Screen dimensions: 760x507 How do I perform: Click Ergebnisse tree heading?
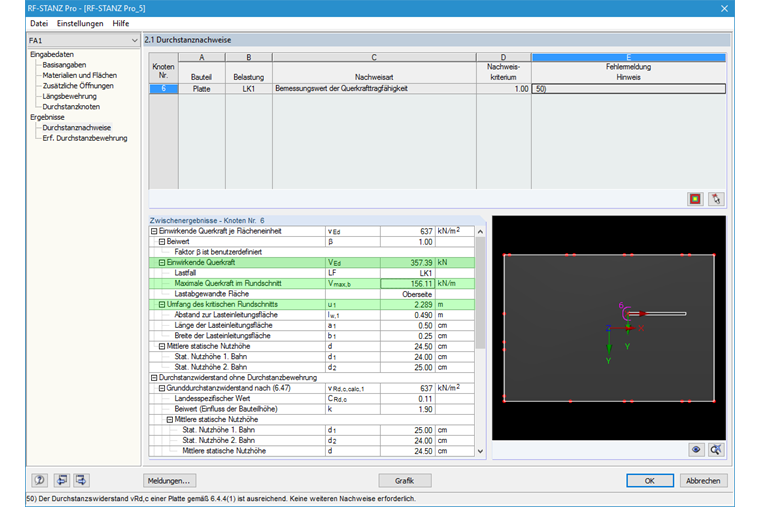click(x=47, y=117)
